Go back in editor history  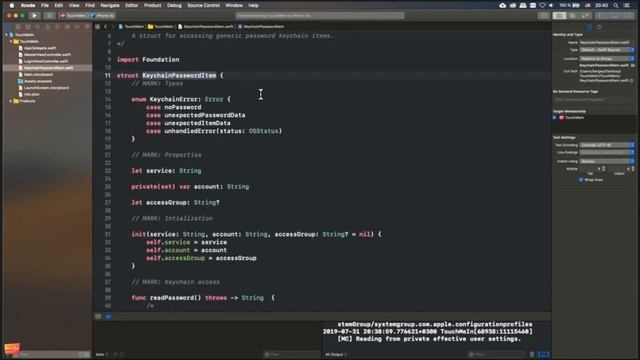point(105,27)
